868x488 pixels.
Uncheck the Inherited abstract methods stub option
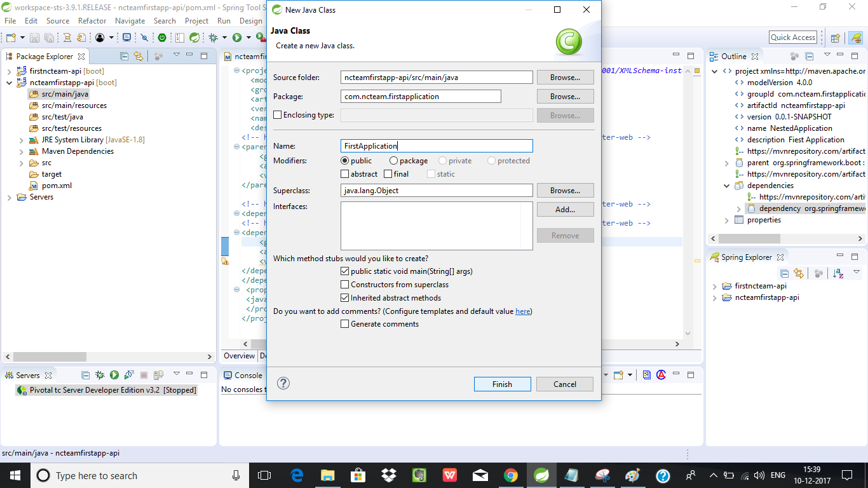click(x=344, y=297)
